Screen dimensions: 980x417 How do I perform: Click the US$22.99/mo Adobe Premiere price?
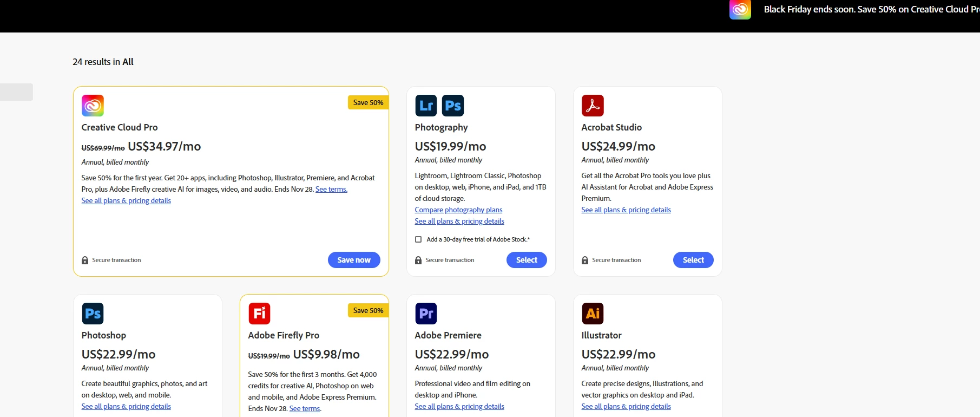[x=452, y=354]
